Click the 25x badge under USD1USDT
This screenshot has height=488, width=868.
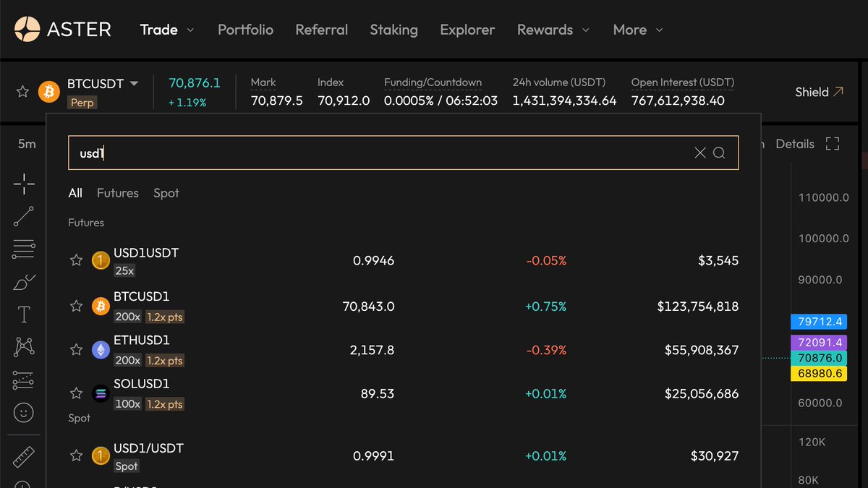click(x=124, y=270)
